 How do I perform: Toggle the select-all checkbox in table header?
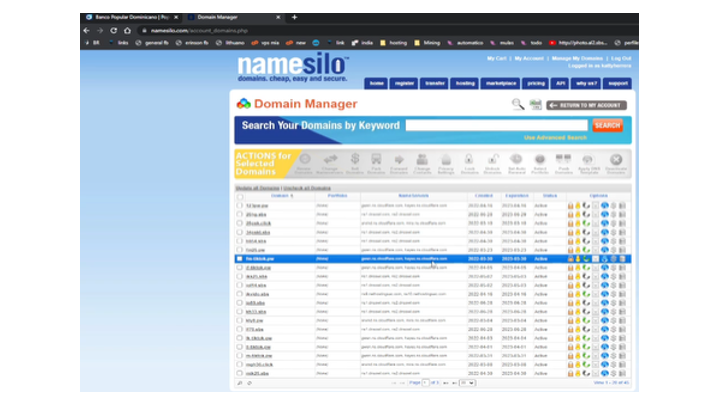pos(240,197)
